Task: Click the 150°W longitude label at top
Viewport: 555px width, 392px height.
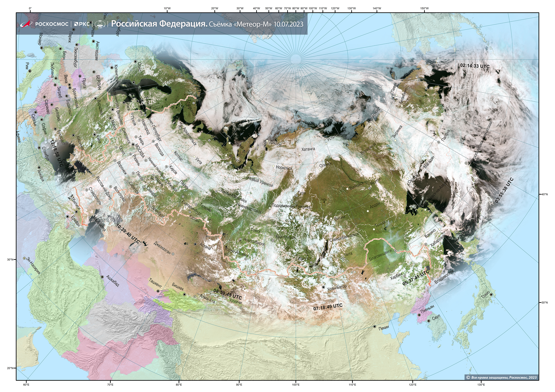Action: 424,8
